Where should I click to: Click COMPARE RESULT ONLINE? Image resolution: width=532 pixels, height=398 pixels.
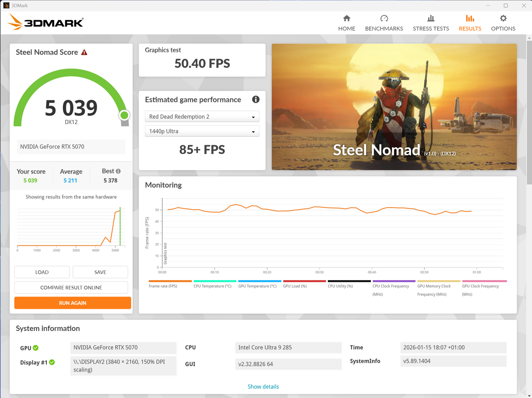pos(71,287)
